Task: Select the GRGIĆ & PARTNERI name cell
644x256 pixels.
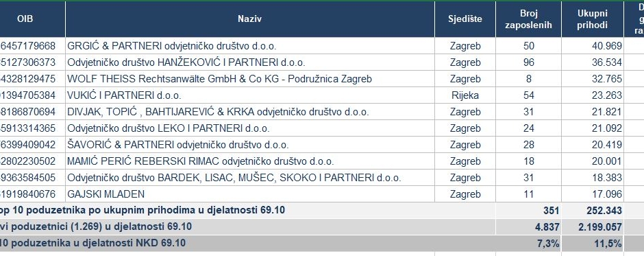Action: tap(249, 46)
